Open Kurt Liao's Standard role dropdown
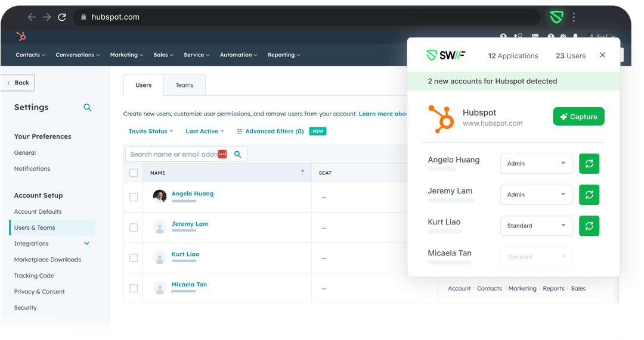This screenshot has height=340, width=644. (537, 226)
